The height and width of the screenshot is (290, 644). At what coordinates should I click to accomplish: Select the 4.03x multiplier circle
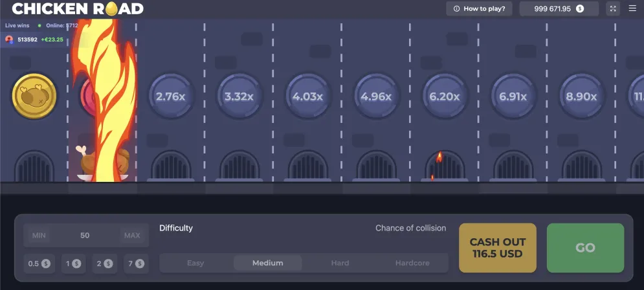click(x=307, y=96)
